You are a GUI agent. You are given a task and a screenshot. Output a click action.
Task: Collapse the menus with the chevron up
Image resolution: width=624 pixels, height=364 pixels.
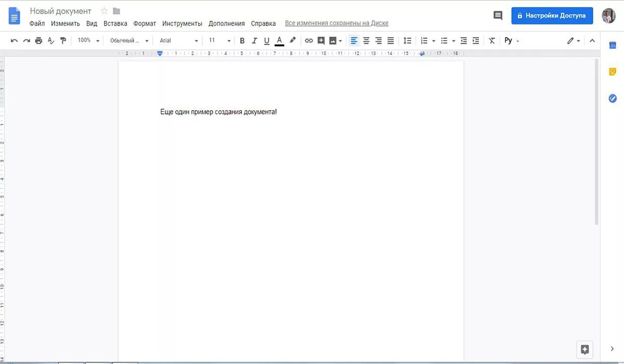592,41
